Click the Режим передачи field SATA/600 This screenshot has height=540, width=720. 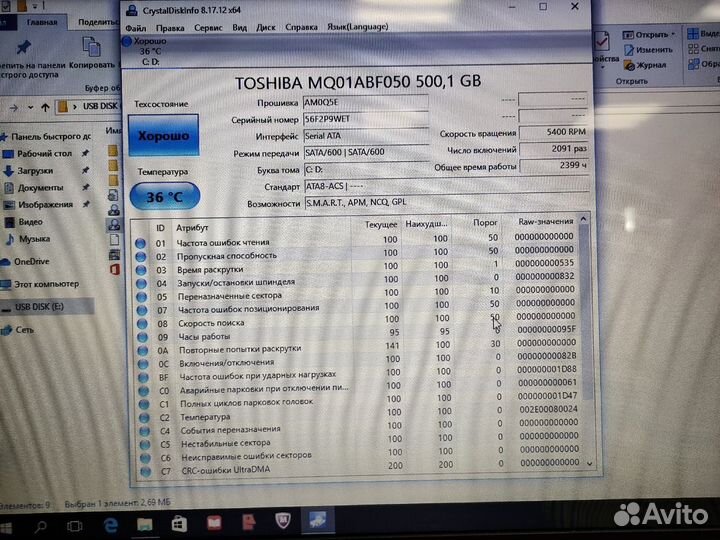click(x=366, y=152)
